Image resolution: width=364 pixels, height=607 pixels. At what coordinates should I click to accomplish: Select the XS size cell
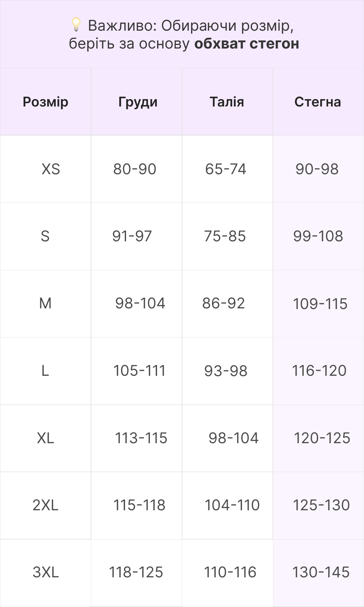point(51,169)
